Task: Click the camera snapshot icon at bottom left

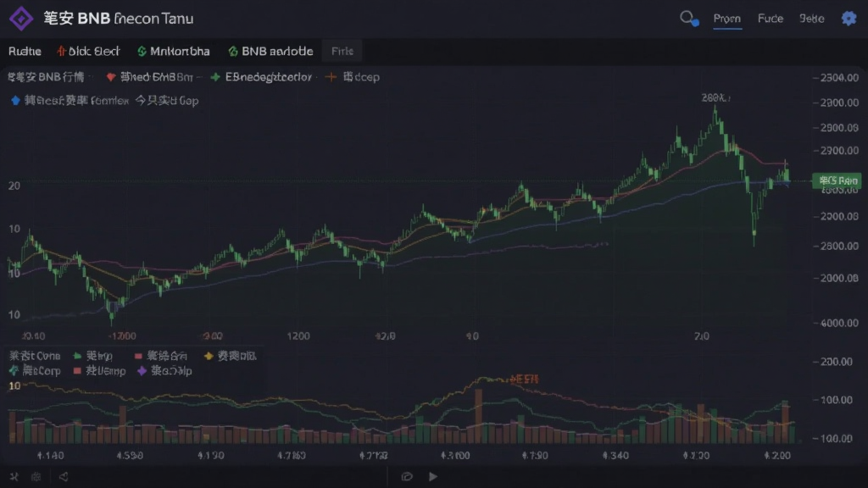Action: (x=36, y=476)
